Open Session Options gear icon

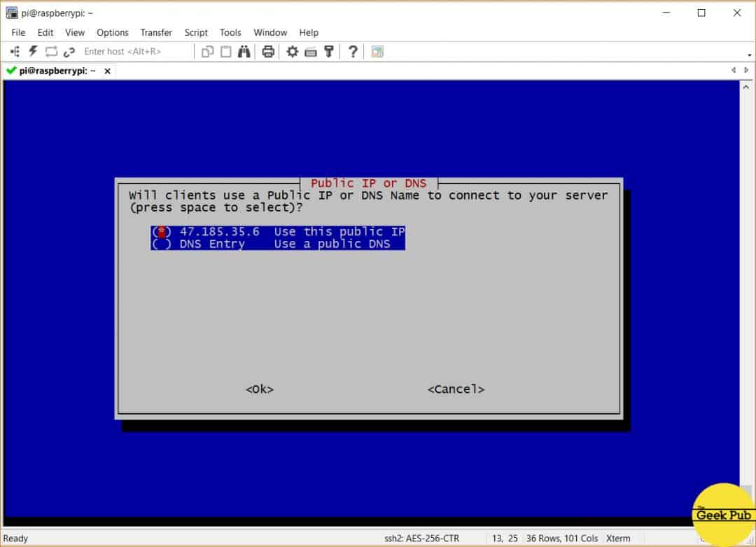[x=293, y=51]
